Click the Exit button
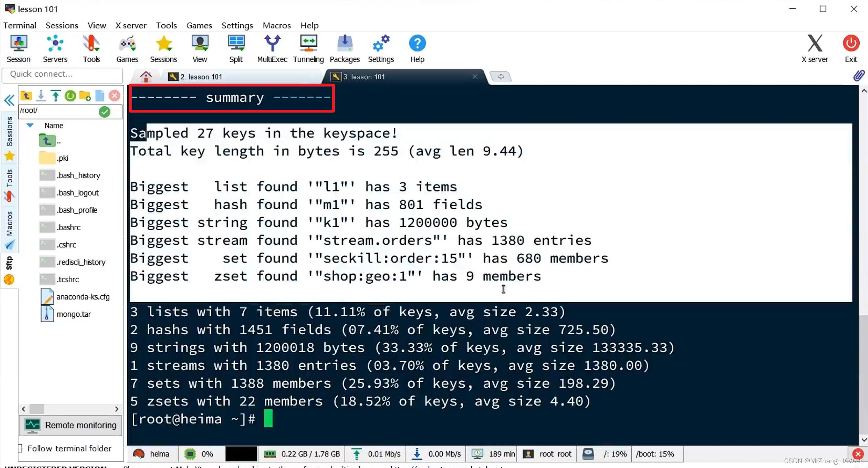Viewport: 868px width, 468px height. [851, 49]
